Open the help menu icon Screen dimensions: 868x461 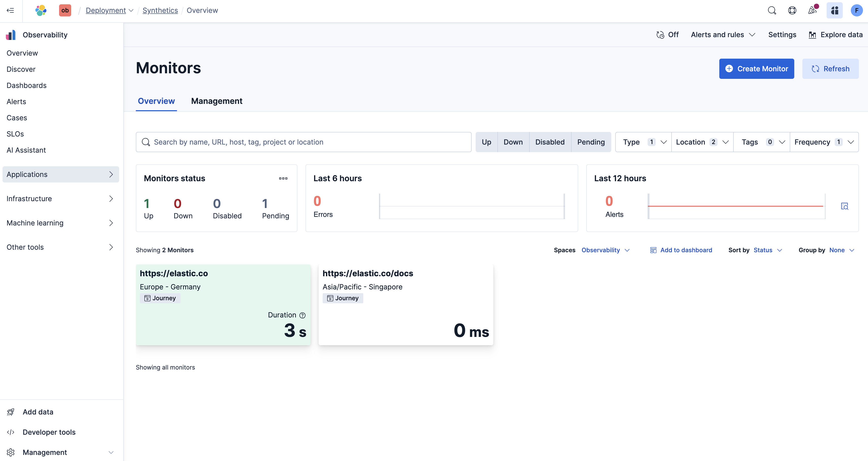click(792, 10)
